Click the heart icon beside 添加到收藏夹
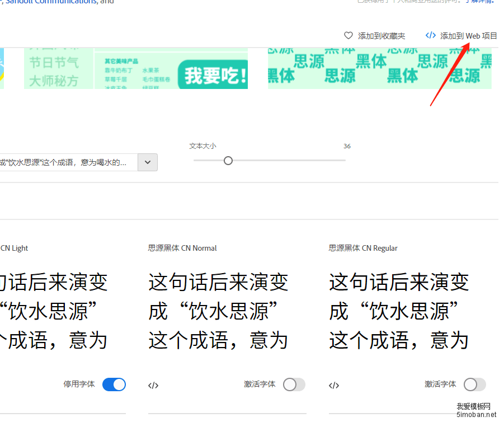504x422 pixels. (348, 35)
